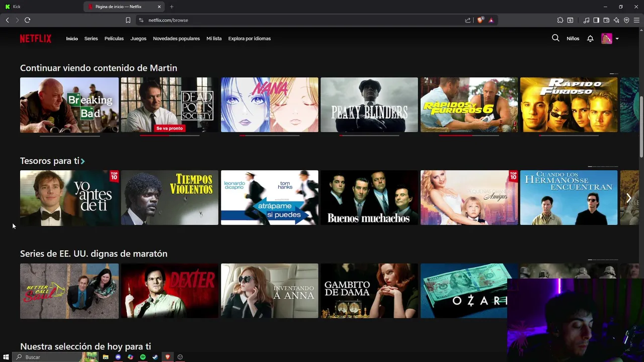Click the NANA progress bar
The width and height of the screenshot is (644, 362).
click(x=270, y=135)
